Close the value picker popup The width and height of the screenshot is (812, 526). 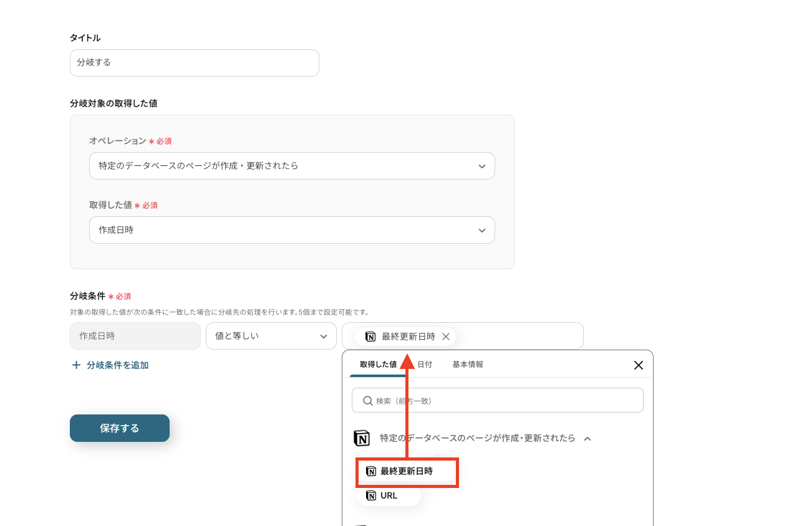point(639,365)
